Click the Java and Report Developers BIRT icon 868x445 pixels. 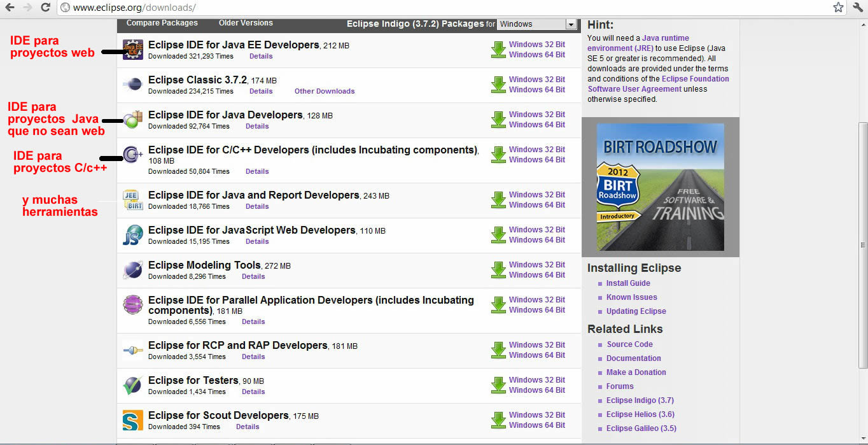click(132, 199)
